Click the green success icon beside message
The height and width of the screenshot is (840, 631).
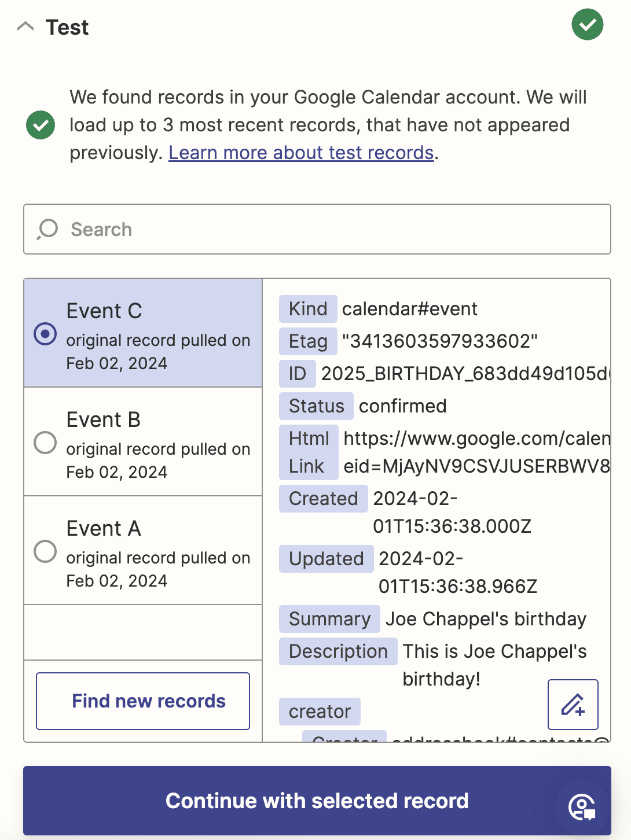tap(41, 125)
